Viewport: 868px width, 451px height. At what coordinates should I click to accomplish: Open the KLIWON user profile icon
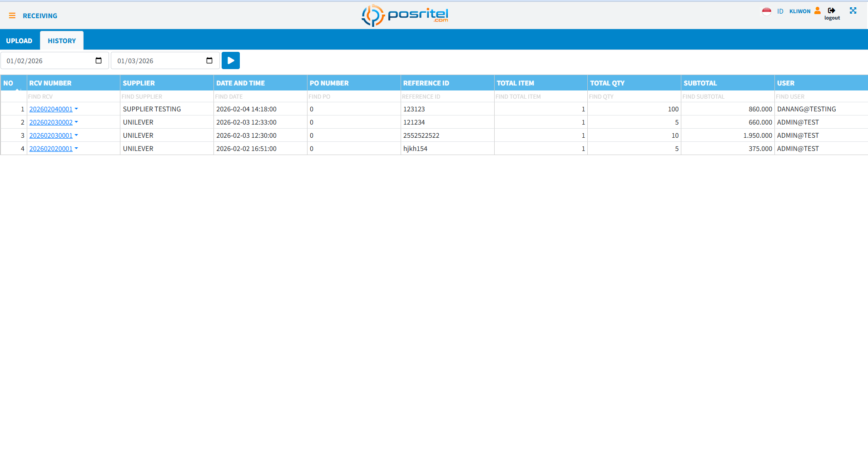coord(818,10)
